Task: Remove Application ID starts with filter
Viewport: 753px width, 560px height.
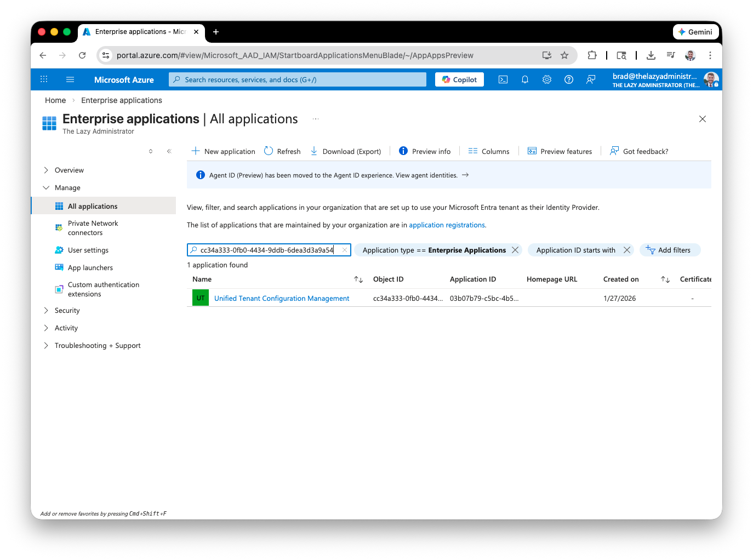Action: 627,250
